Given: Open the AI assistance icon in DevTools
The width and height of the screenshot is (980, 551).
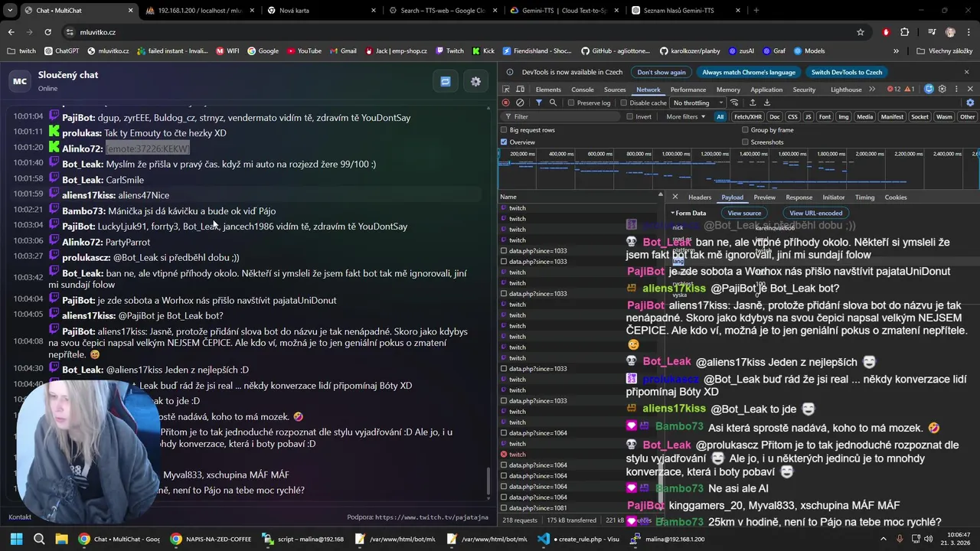Looking at the screenshot, I should (929, 90).
